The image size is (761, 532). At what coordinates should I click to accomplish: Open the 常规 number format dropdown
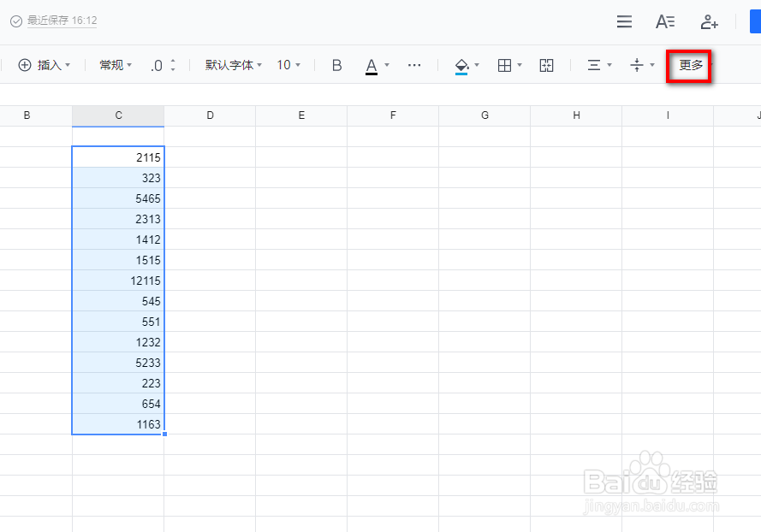point(116,65)
